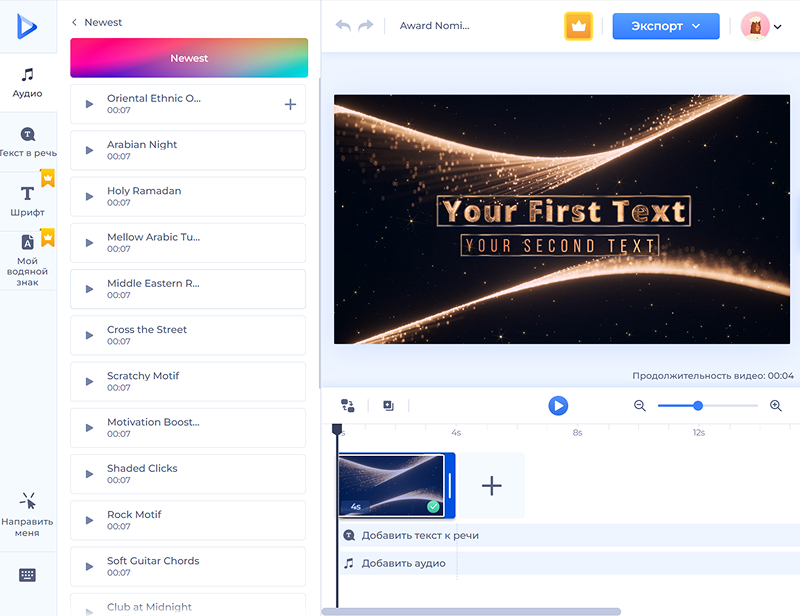
Task: Click the scene swap icon above timeline
Action: point(348,405)
